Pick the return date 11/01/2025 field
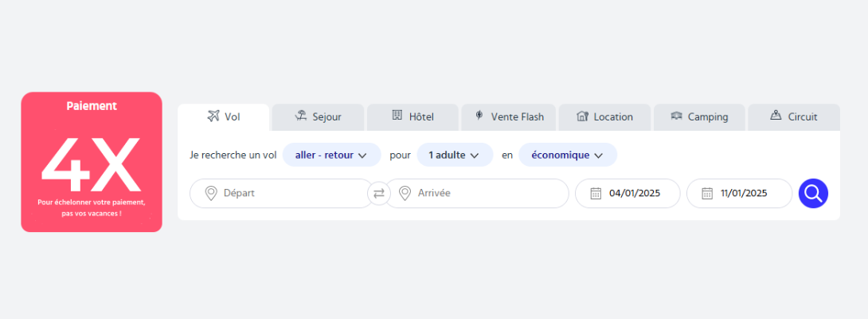This screenshot has height=319, width=868. pos(744,193)
